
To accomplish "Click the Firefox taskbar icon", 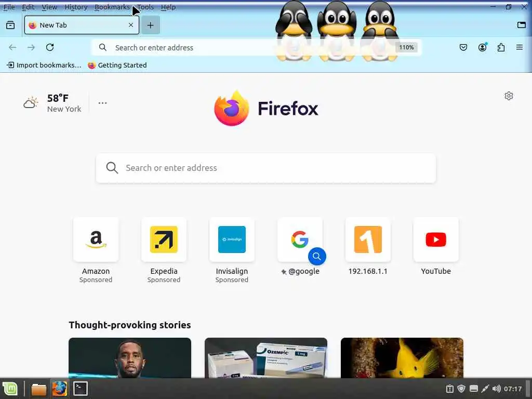I will tap(59, 389).
